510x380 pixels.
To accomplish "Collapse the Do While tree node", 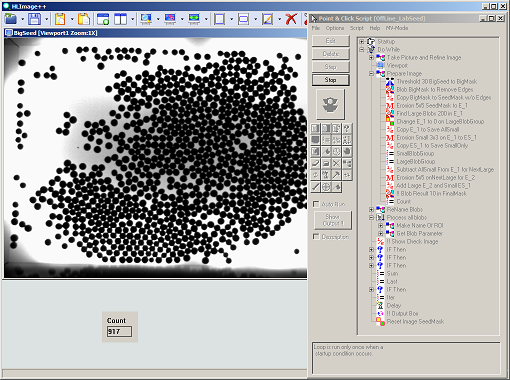I will coord(362,50).
